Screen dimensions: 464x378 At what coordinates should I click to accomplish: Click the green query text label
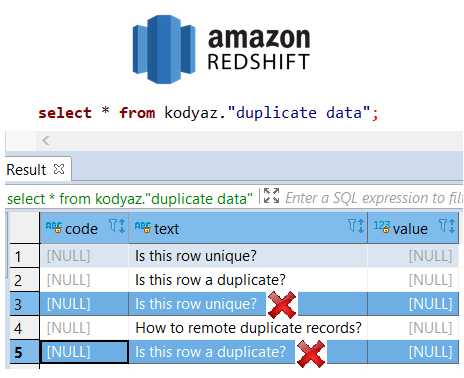coord(130,199)
